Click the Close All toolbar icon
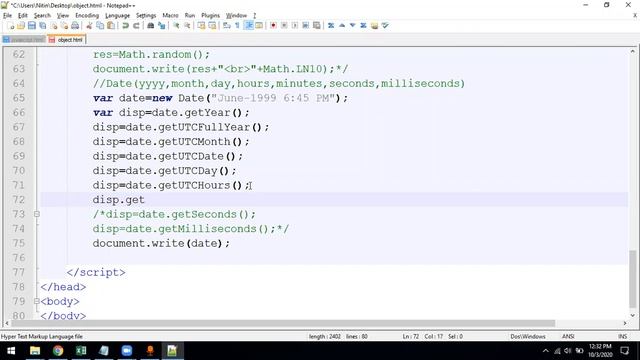Screen dimensions: 640x360 (x=64, y=26)
